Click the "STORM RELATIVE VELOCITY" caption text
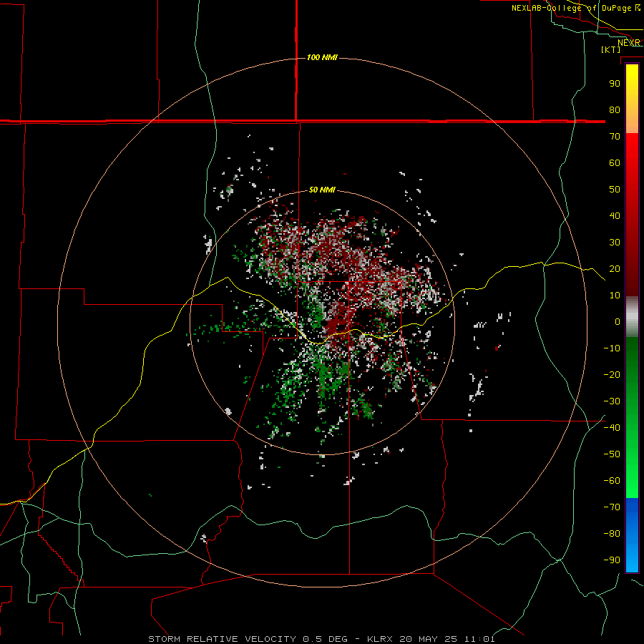 (222, 639)
